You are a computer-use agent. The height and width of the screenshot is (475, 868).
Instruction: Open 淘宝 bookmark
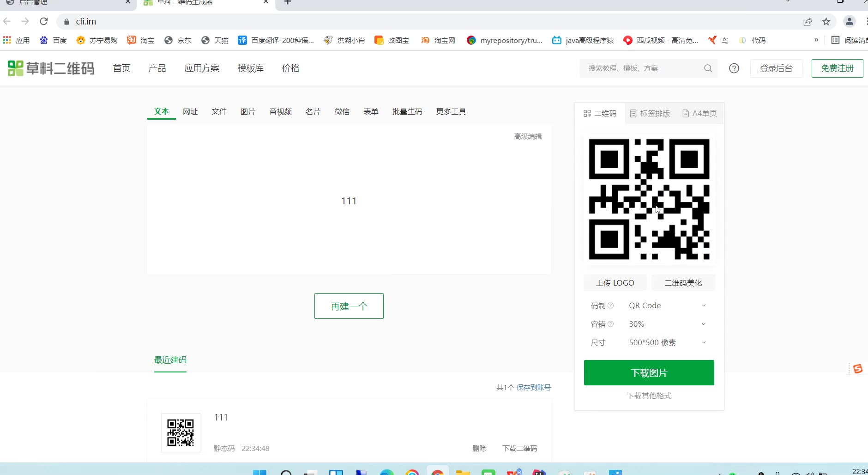click(141, 40)
